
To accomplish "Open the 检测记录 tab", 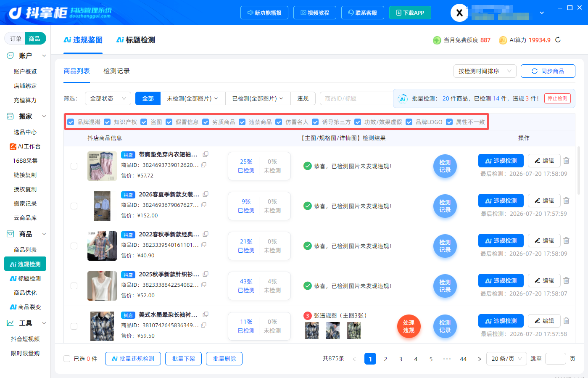I will (116, 71).
